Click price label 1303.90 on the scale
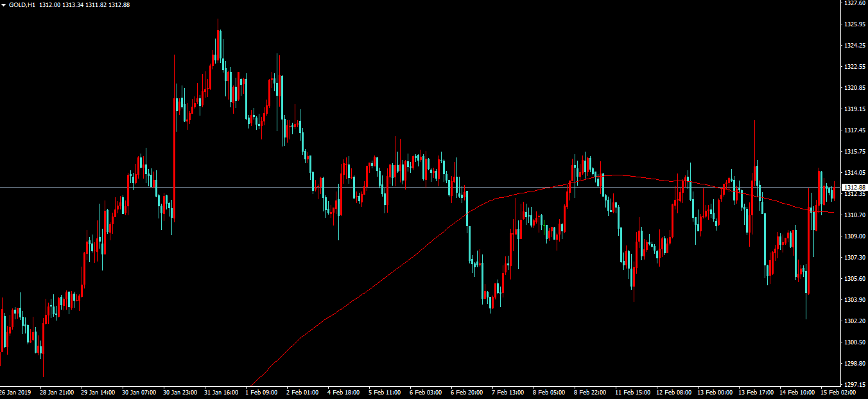The width and height of the screenshot is (868, 399). tap(854, 299)
